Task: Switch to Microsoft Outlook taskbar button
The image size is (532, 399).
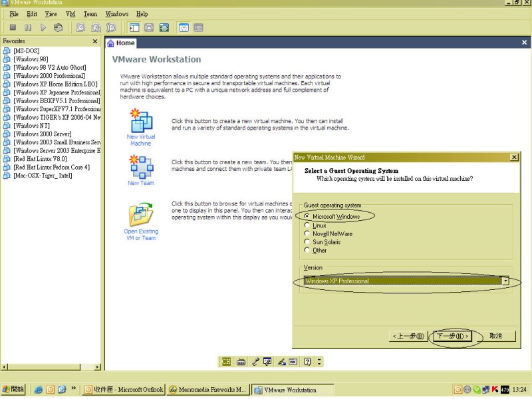Action: [124, 390]
